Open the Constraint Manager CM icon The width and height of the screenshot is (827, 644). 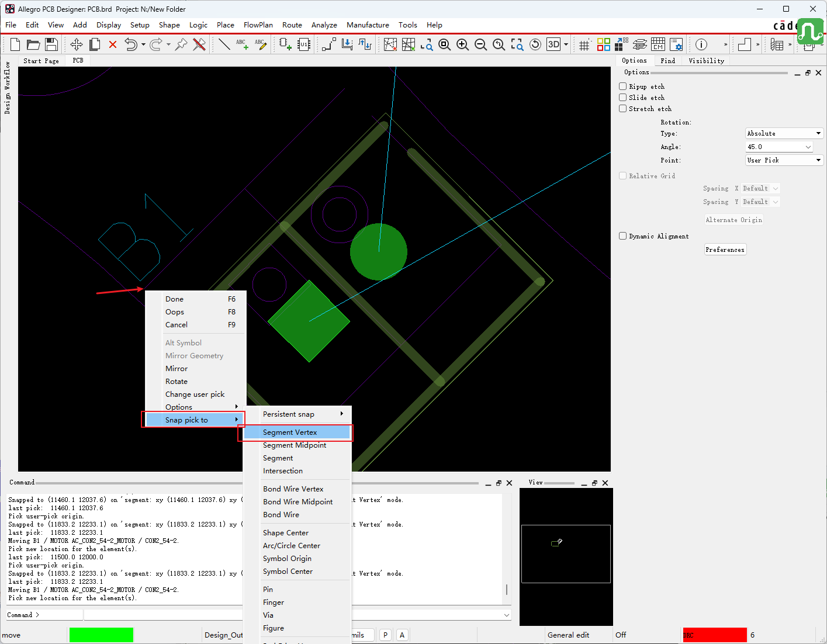[658, 44]
